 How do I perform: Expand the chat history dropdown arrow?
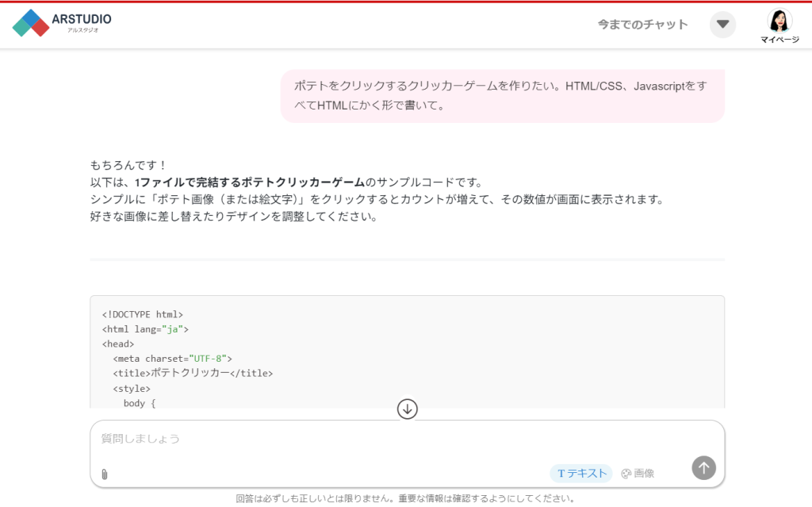click(x=722, y=25)
